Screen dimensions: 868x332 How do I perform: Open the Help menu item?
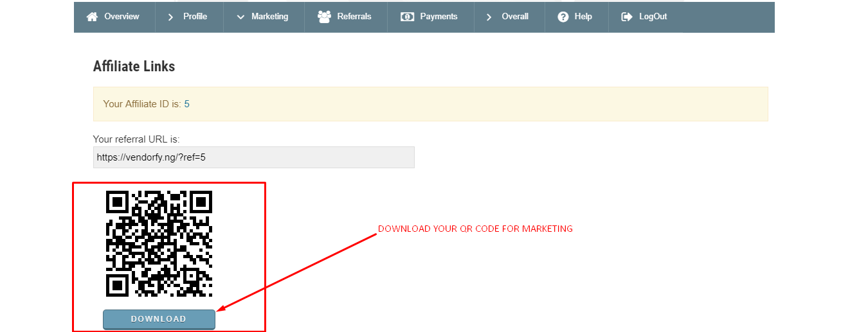point(576,17)
